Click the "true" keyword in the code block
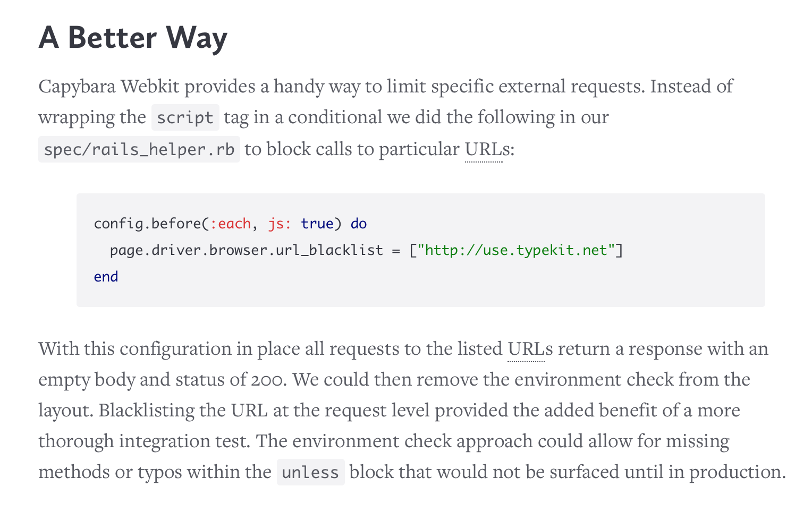 pos(317,224)
